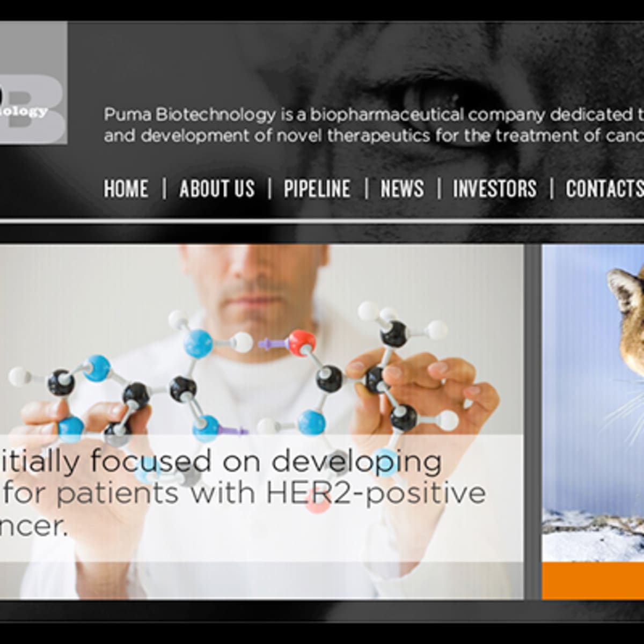644x644 pixels.
Task: Open the INVESTORS page
Action: 495,189
